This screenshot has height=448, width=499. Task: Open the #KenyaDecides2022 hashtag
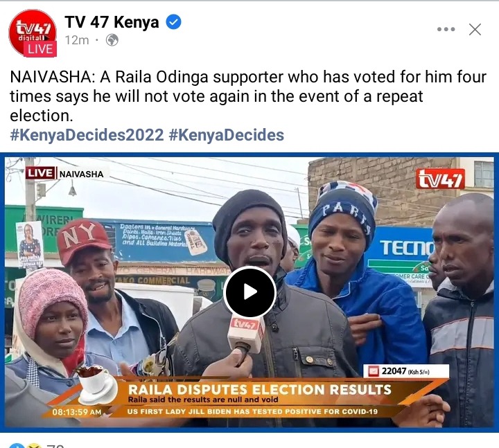point(87,135)
